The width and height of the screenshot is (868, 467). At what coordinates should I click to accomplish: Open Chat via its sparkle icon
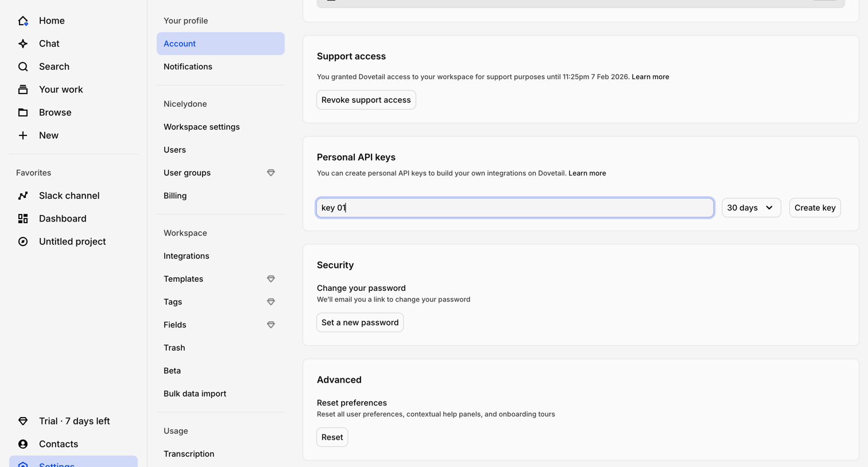click(23, 44)
